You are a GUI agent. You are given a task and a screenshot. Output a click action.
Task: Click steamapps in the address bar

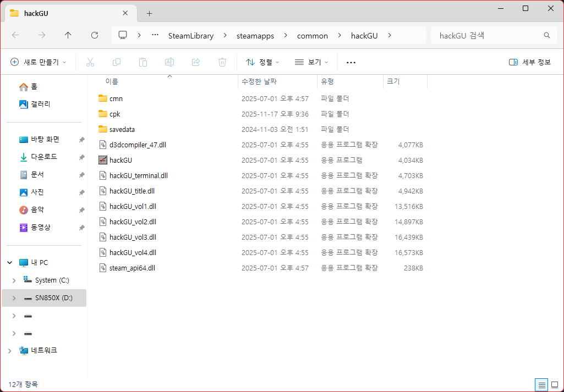tap(255, 36)
